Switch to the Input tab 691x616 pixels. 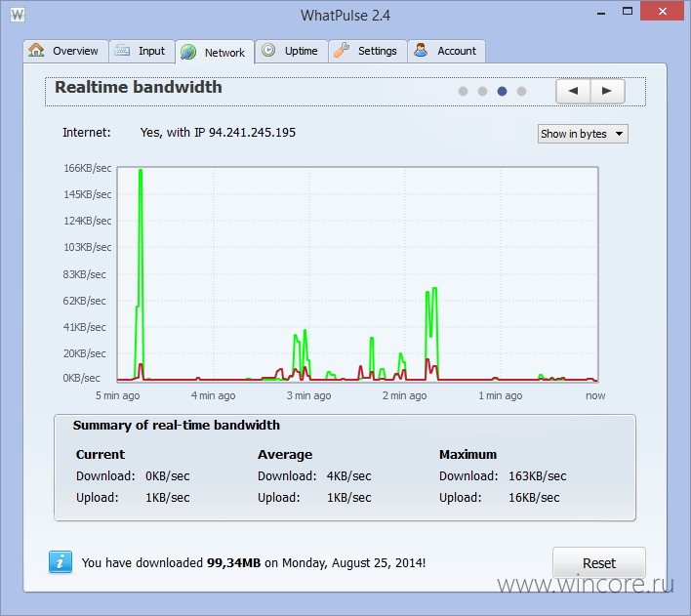(x=142, y=51)
